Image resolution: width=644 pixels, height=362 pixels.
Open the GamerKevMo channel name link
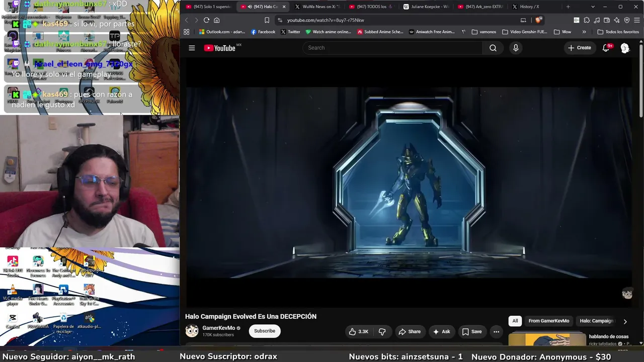click(x=219, y=328)
